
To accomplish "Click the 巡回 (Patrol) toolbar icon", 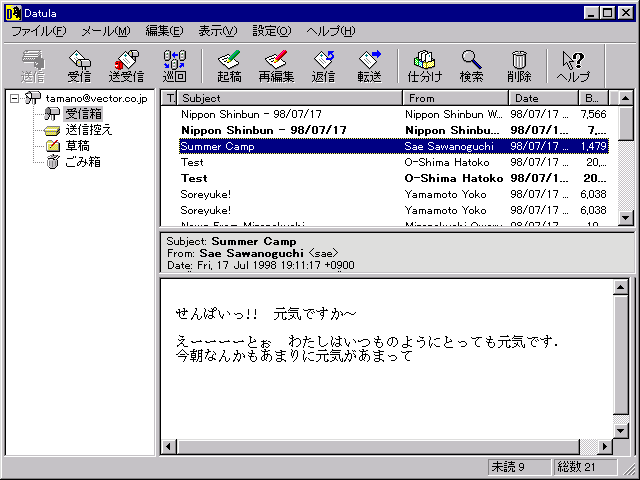I will (x=174, y=66).
